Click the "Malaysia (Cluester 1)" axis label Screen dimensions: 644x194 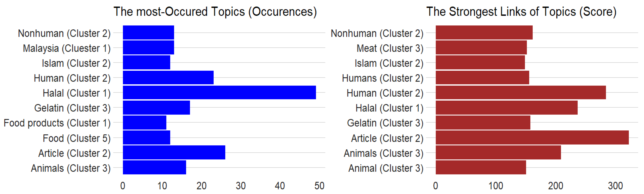[x=66, y=48]
